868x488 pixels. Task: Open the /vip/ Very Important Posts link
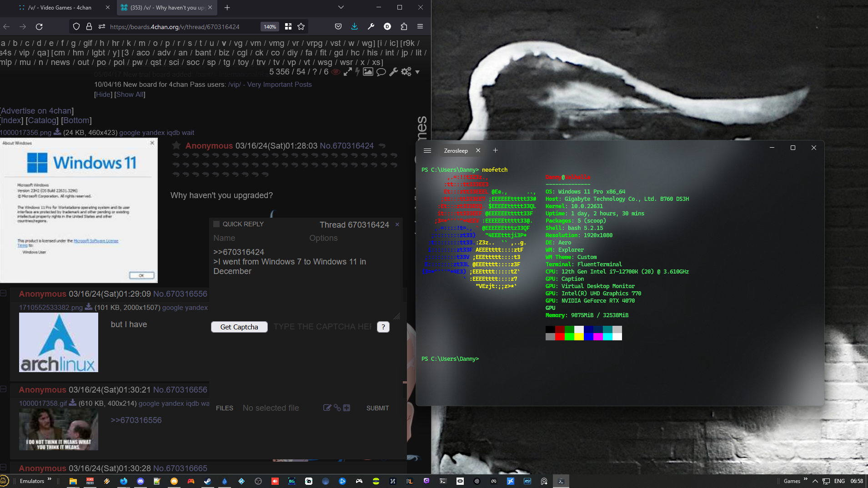pyautogui.click(x=270, y=85)
